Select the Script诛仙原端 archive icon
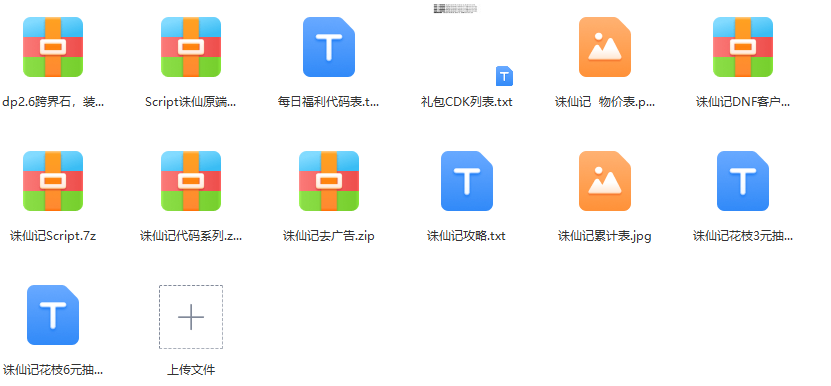The image size is (831, 386). 191,47
